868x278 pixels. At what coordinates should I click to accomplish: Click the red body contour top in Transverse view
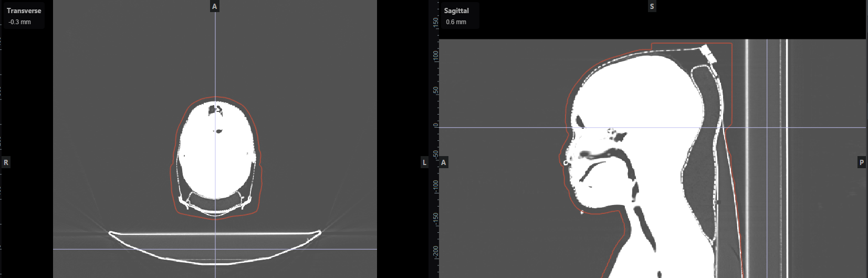(215, 97)
